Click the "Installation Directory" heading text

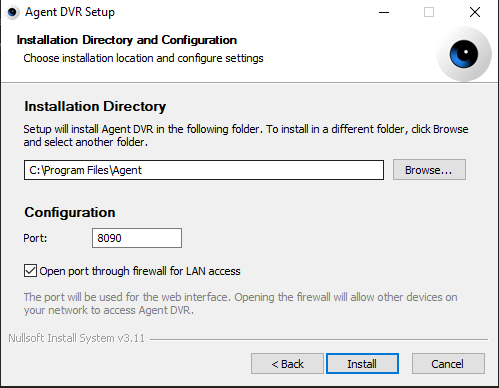[95, 107]
